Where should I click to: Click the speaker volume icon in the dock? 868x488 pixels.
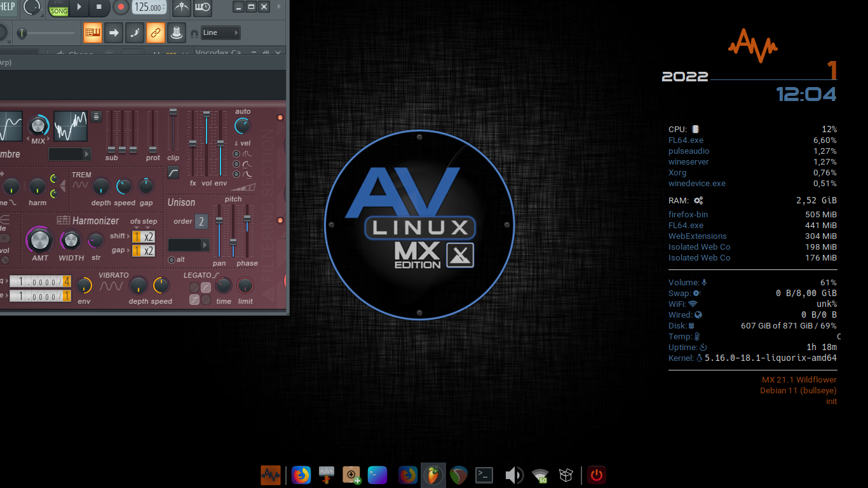[x=513, y=475]
